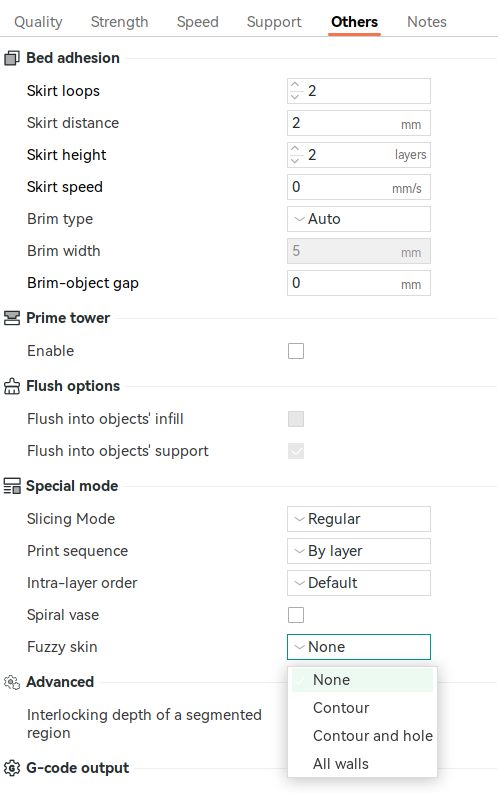The width and height of the screenshot is (498, 793).
Task: Switch to the Notes tab
Action: (x=427, y=22)
